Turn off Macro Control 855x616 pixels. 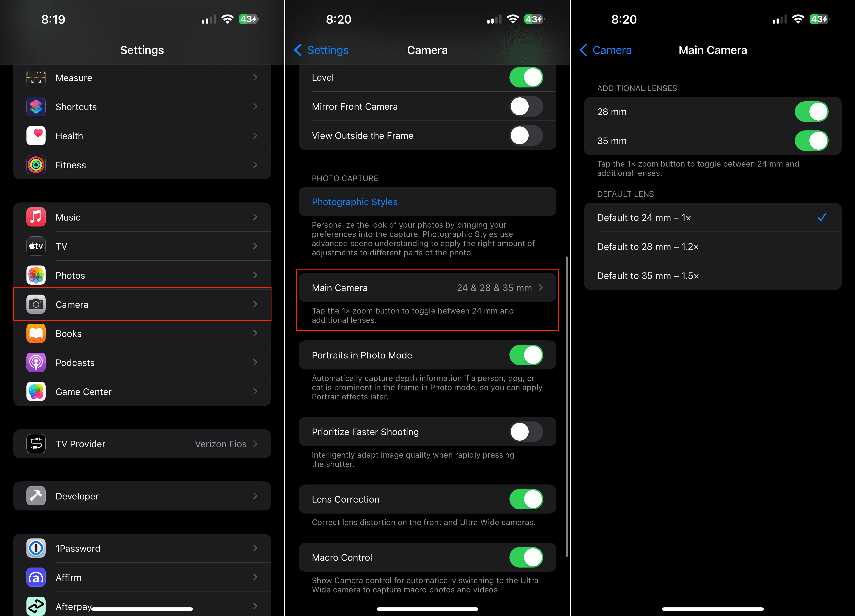coord(526,557)
